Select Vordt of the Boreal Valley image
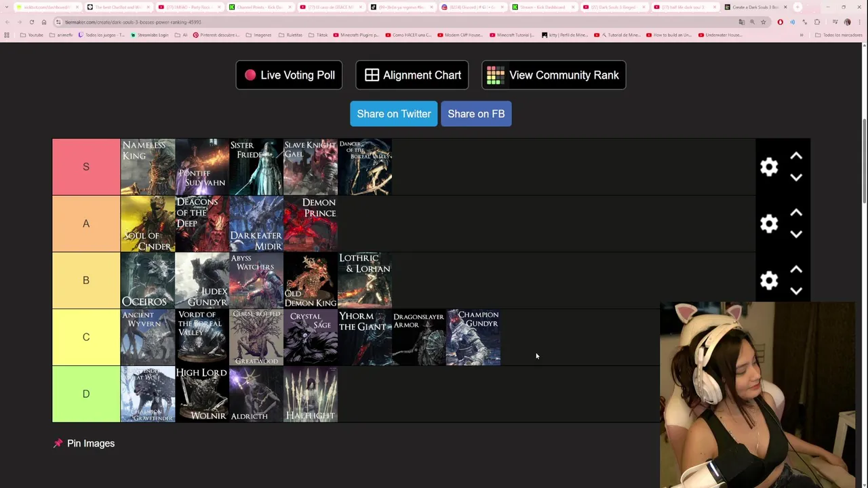Image resolution: width=868 pixels, height=488 pixels. pos(202,338)
